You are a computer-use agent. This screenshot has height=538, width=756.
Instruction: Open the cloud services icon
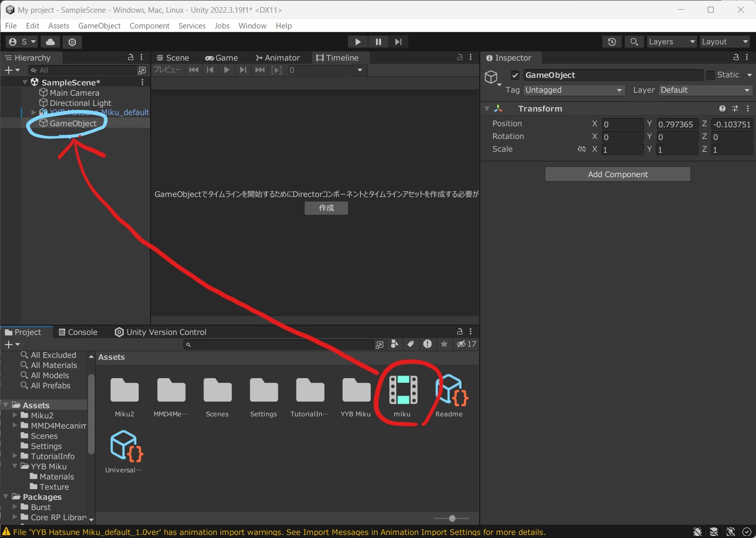50,42
